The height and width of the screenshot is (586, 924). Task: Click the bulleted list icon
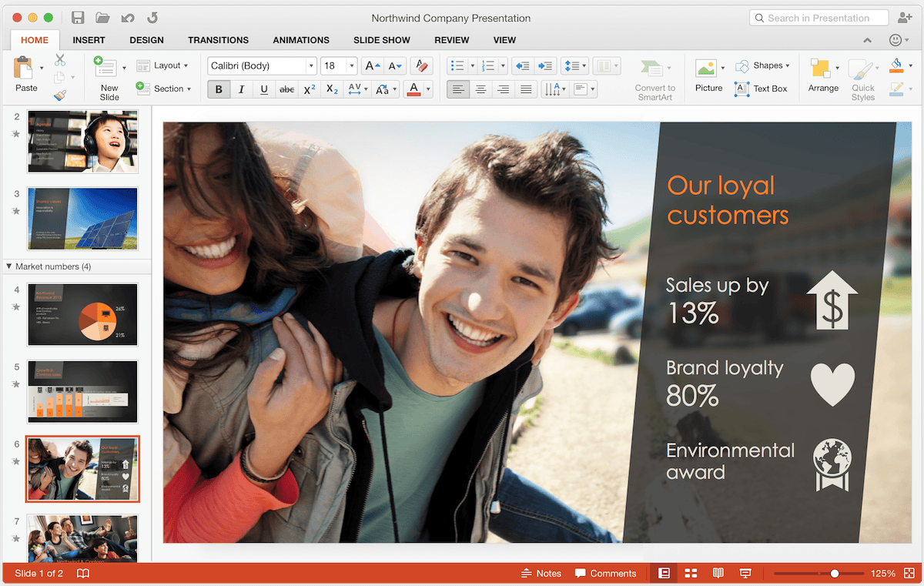(457, 66)
